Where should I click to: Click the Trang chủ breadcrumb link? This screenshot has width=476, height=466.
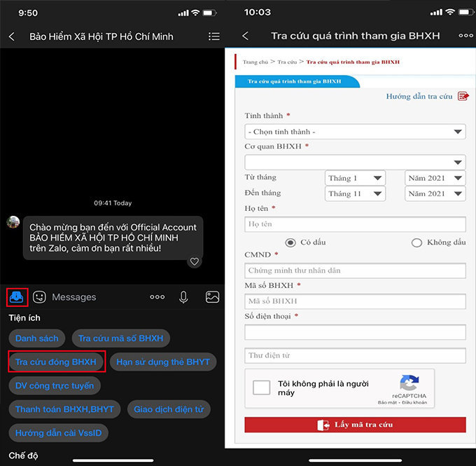pyautogui.click(x=255, y=62)
